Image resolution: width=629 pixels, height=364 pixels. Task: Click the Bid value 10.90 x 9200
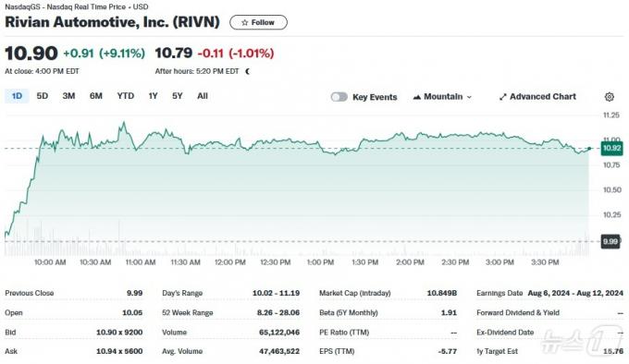[119, 333]
